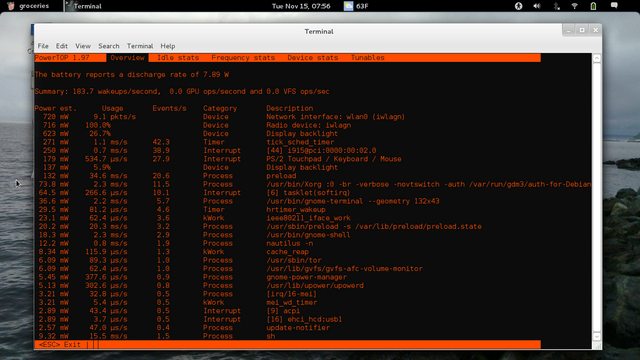This screenshot has width=640, height=360.
Task: Switch to the Tunables tab
Action: [367, 58]
